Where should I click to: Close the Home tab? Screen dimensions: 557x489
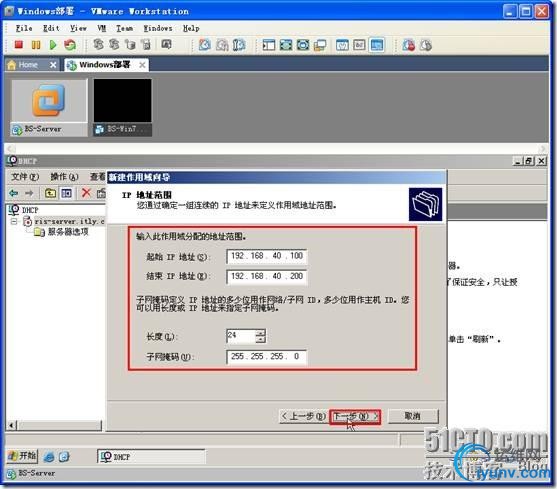(53, 65)
